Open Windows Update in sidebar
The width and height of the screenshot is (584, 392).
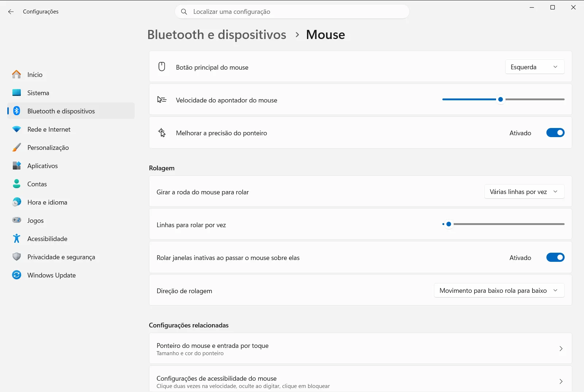pyautogui.click(x=71, y=275)
